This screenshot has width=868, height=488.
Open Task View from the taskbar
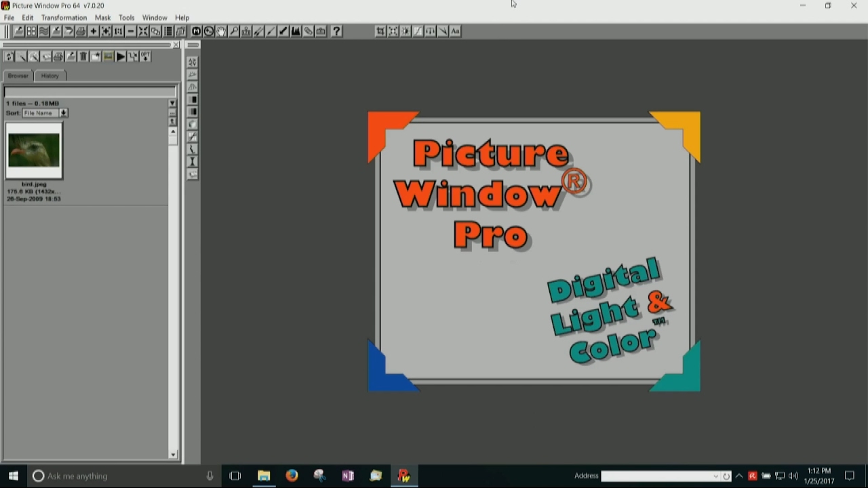point(235,476)
